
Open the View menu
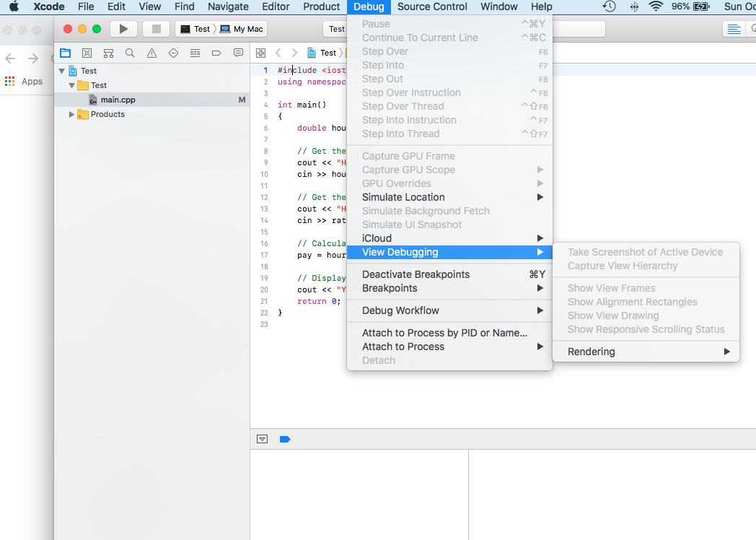pyautogui.click(x=150, y=6)
